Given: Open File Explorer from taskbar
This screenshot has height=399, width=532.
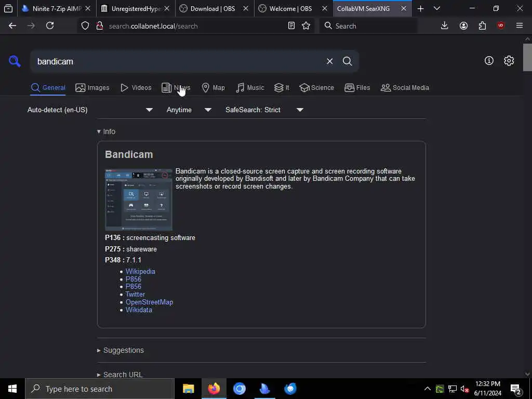Looking at the screenshot, I should 188,389.
